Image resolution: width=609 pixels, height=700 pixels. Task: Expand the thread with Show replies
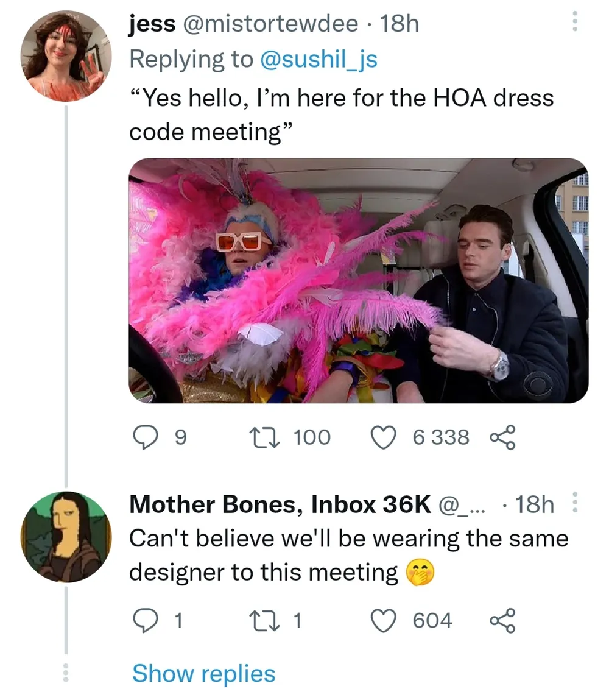[203, 673]
